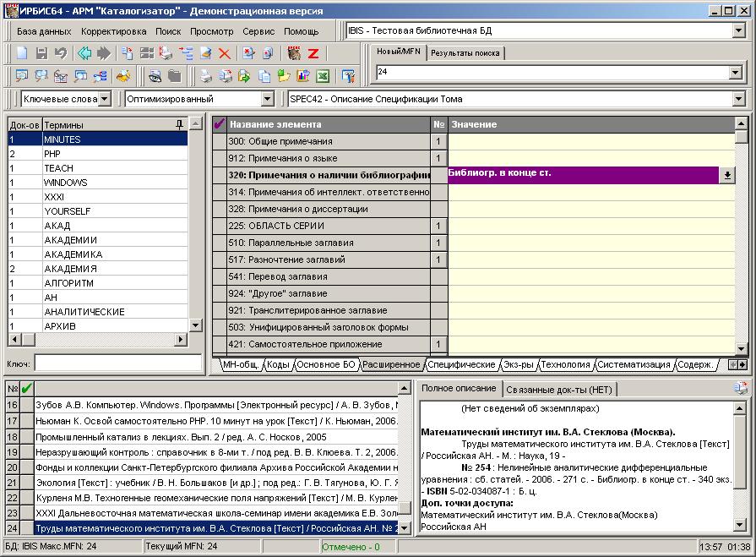Click the Название элемента column header
The height and width of the screenshot is (557, 756).
pyautogui.click(x=329, y=124)
